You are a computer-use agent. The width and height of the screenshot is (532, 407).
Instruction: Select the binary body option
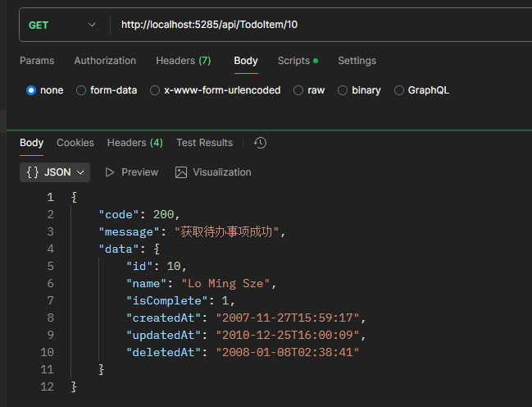click(343, 90)
